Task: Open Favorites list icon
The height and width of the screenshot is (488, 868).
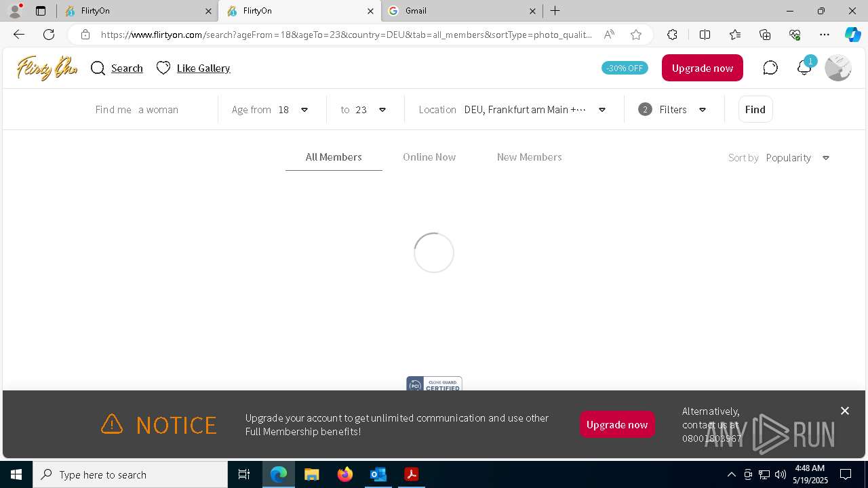Action: pos(735,35)
